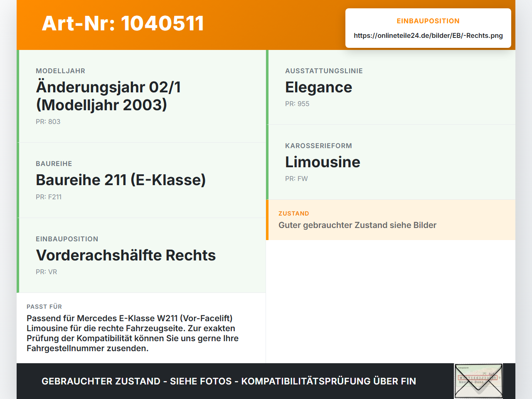Click Vorderachshälfte Rechts value
This screenshot has height=399, width=532.
pos(126,255)
